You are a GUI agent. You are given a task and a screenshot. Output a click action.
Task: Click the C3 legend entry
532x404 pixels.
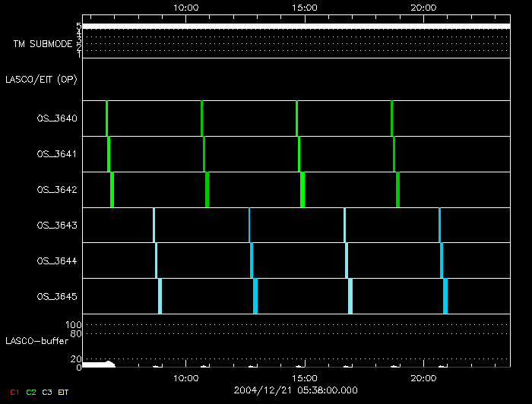[x=47, y=392]
